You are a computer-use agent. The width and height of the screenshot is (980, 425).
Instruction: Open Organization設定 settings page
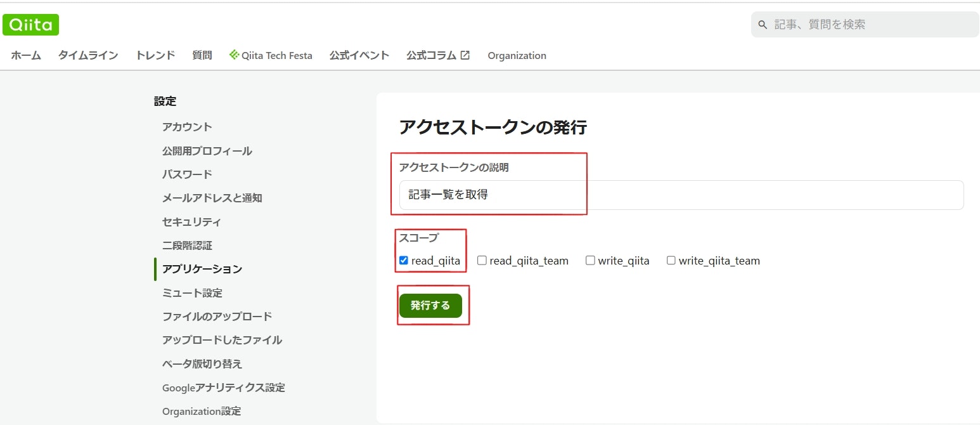[x=202, y=411]
